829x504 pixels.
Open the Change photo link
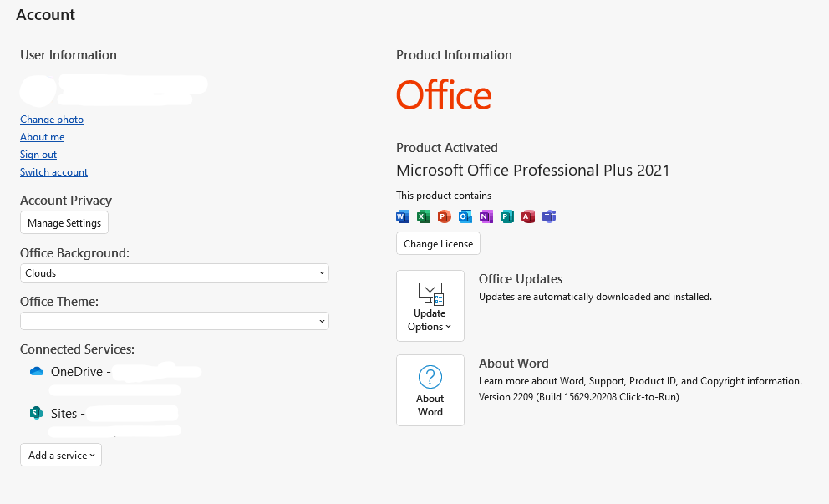tap(52, 120)
